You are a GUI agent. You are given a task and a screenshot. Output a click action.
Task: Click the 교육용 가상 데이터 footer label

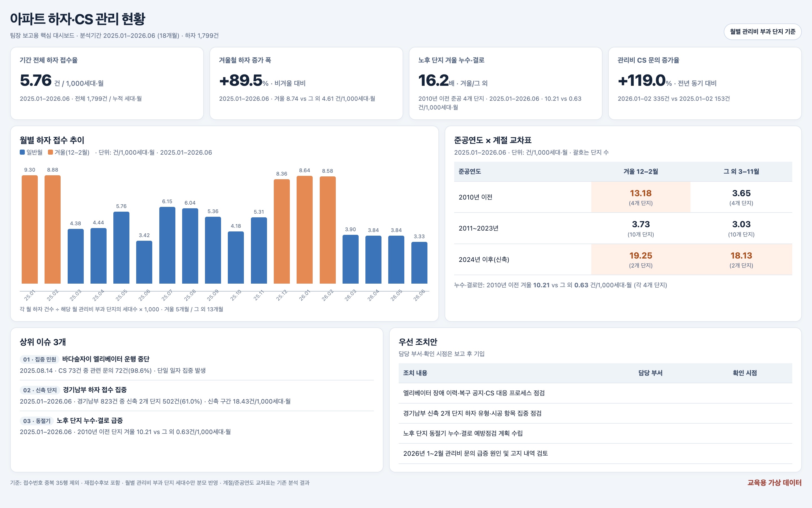click(x=775, y=483)
